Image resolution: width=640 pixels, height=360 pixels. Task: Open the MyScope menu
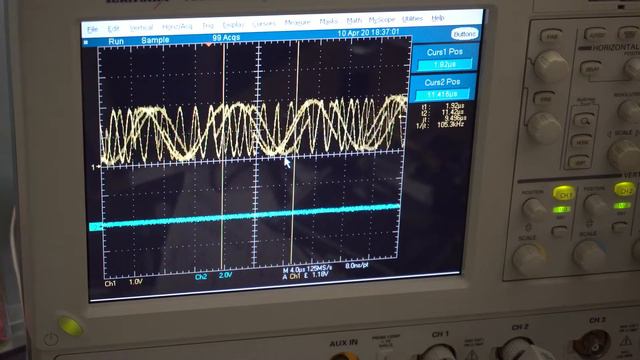(x=382, y=19)
